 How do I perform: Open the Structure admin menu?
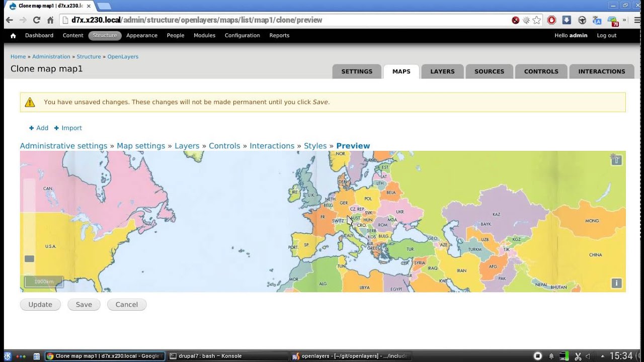[x=105, y=36]
